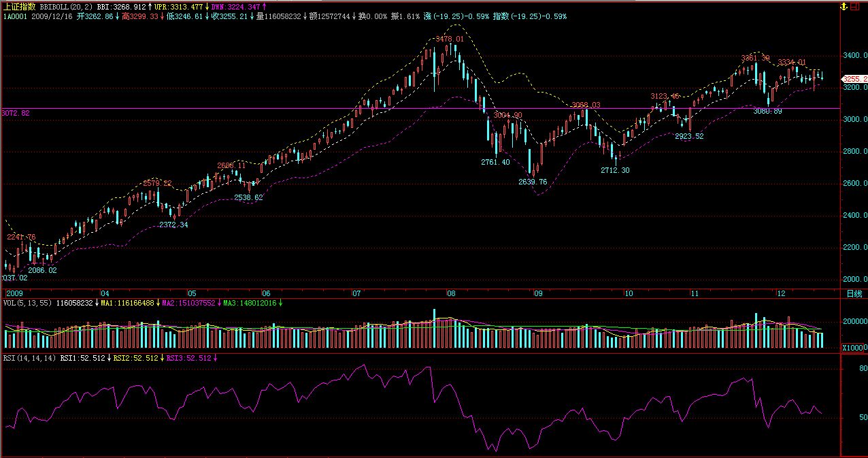Select the RSI3:52.512 value

point(188,358)
